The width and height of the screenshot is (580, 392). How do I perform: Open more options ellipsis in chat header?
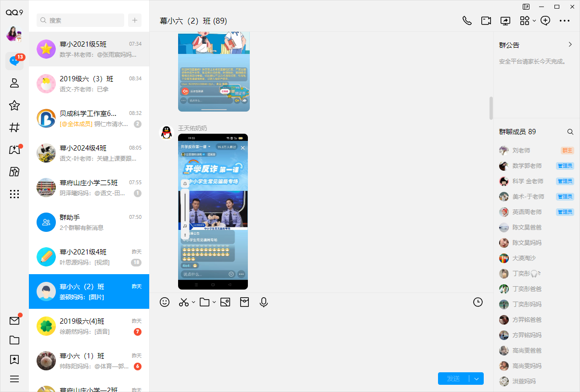(565, 21)
